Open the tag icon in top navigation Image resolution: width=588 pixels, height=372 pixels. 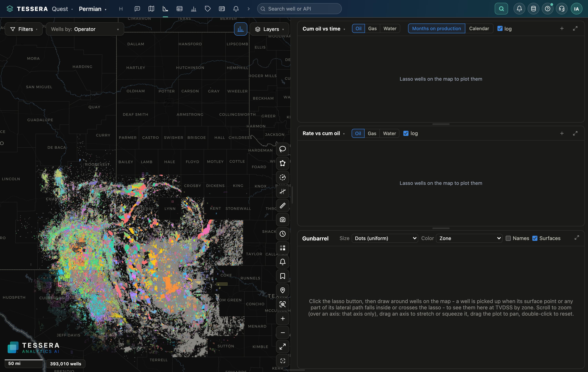tap(208, 9)
